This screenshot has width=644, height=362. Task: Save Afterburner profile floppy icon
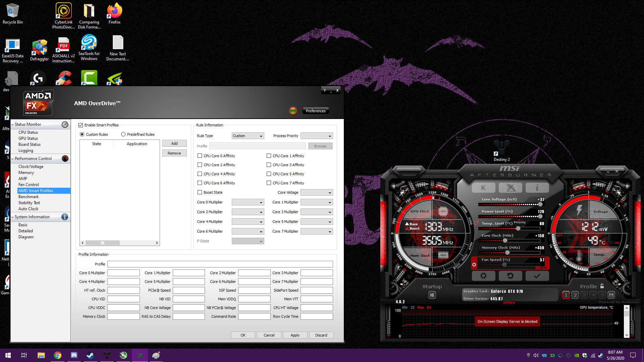(x=611, y=295)
